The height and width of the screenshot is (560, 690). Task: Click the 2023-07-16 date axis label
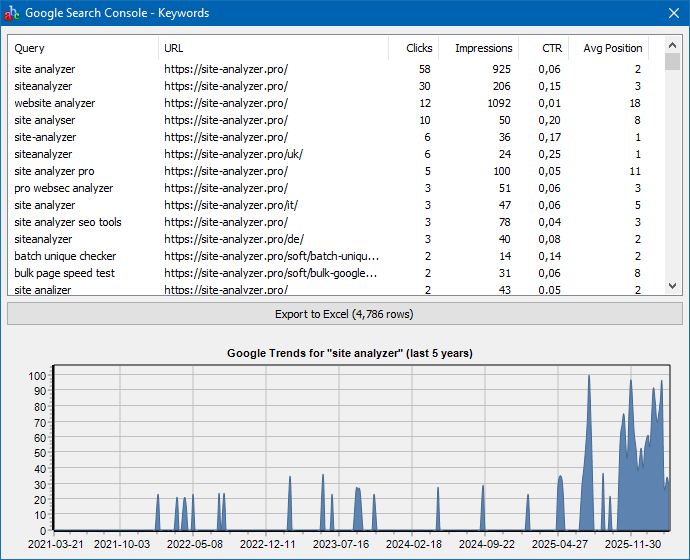click(x=341, y=544)
